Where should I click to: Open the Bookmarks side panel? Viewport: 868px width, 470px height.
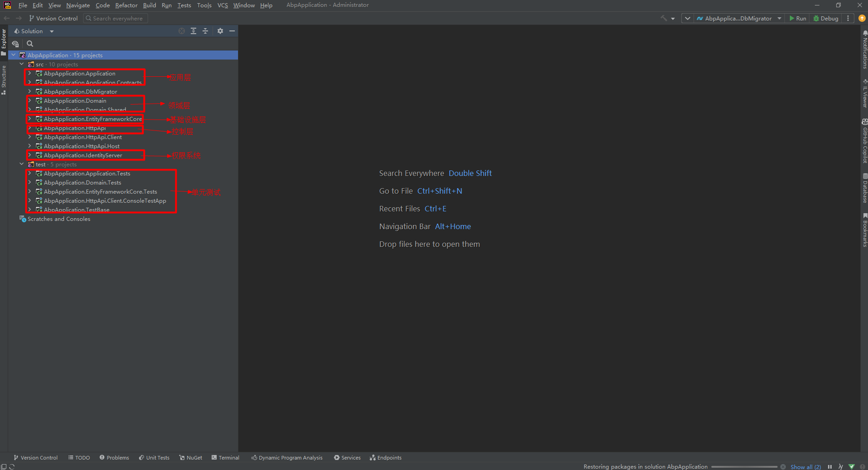(864, 230)
